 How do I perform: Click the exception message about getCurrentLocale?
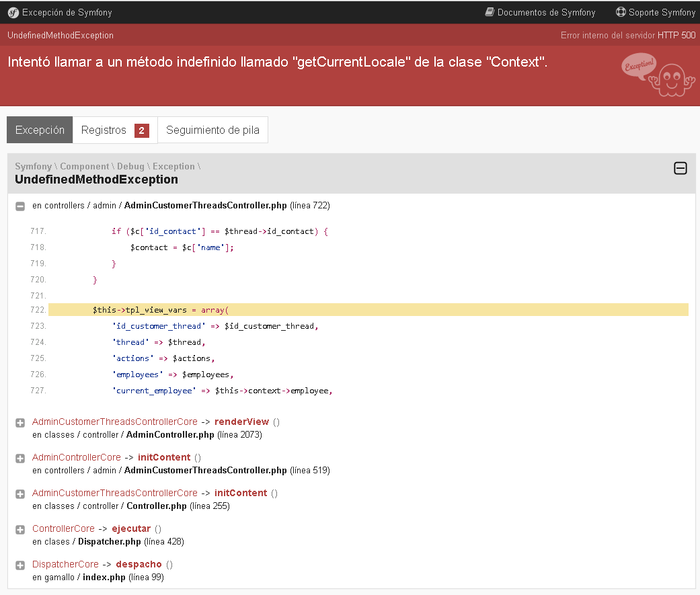coord(277,62)
